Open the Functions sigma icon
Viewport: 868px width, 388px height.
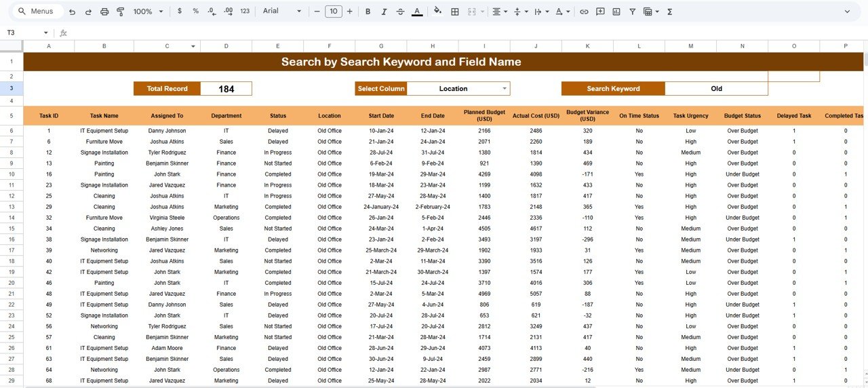point(670,12)
